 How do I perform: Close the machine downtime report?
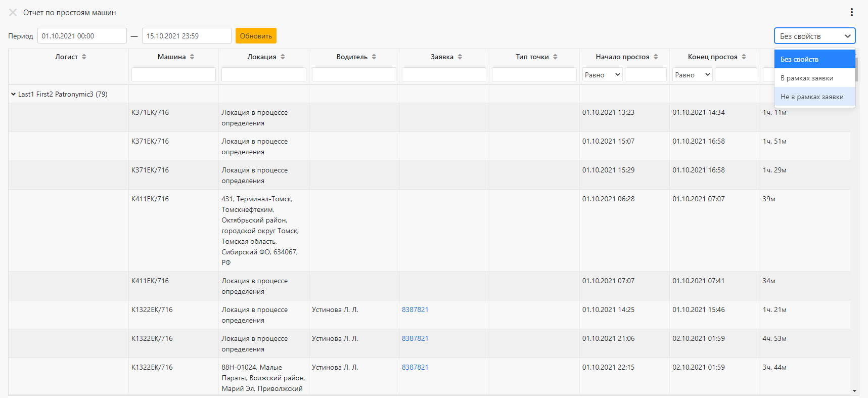click(13, 13)
